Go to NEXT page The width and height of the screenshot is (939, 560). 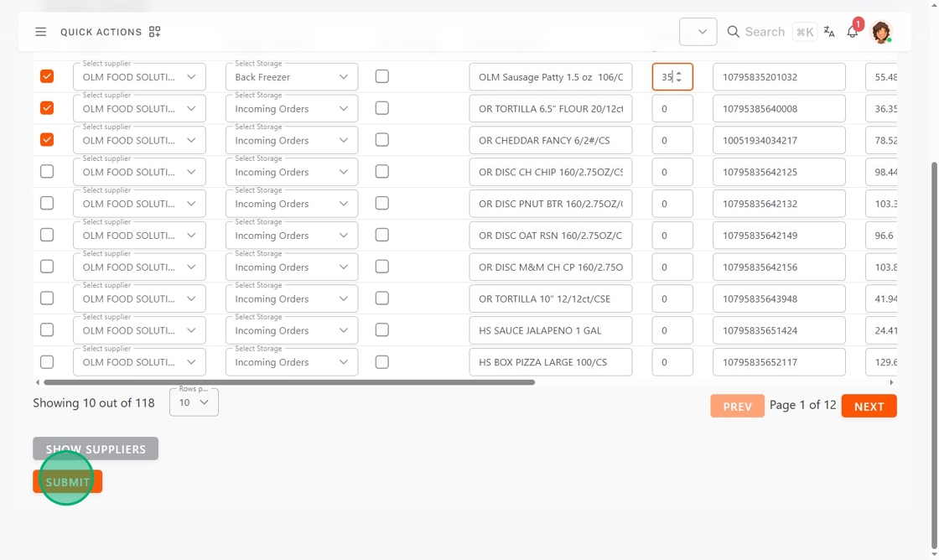click(869, 406)
